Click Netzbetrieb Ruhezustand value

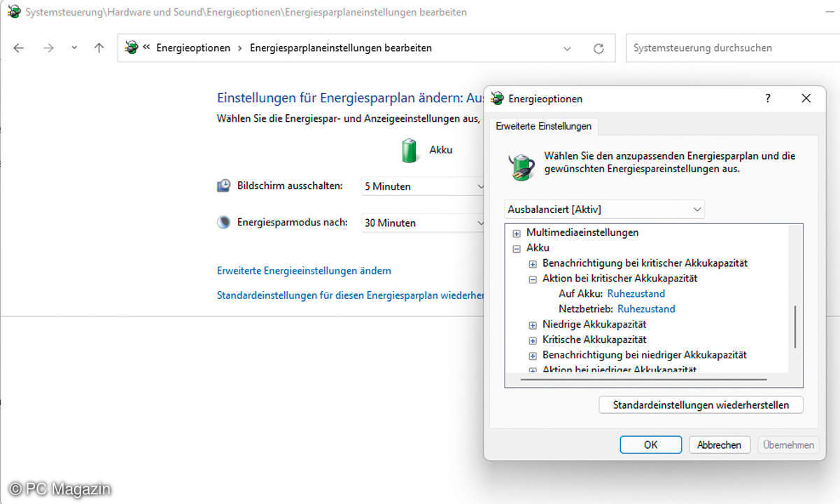click(646, 309)
